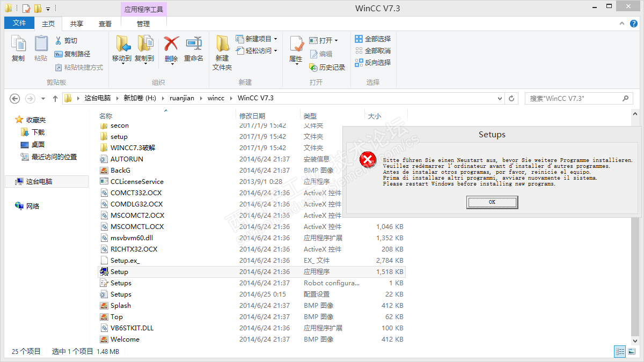Image resolution: width=644 pixels, height=362 pixels.
Task: Select the Setup application file row
Action: tap(252, 272)
